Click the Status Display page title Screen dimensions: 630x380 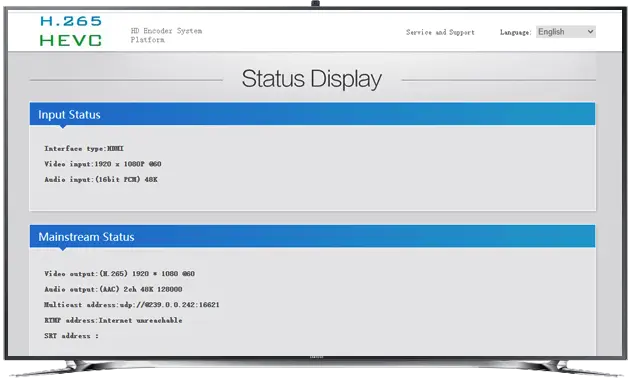311,79
